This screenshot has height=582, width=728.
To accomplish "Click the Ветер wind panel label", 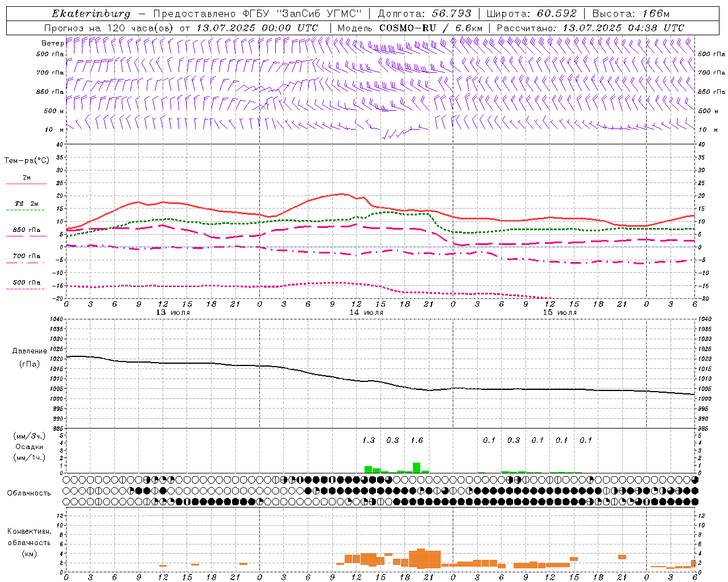I will pos(52,43).
